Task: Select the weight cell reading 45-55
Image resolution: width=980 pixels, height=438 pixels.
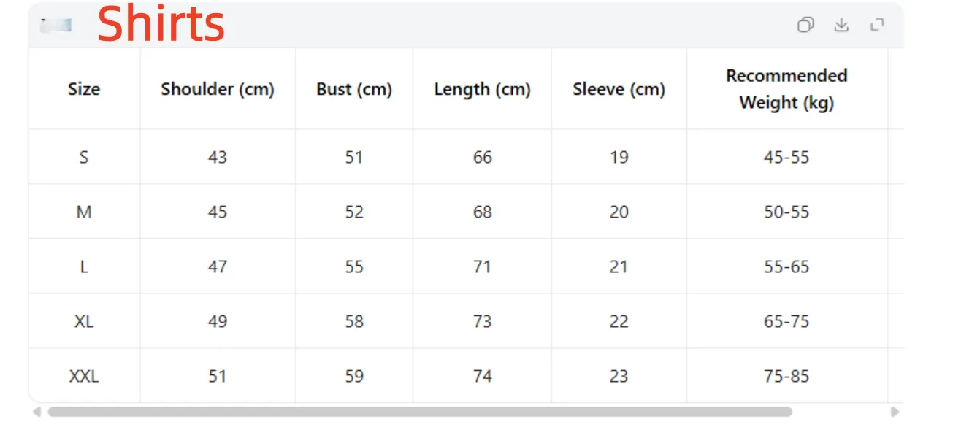Action: click(787, 157)
